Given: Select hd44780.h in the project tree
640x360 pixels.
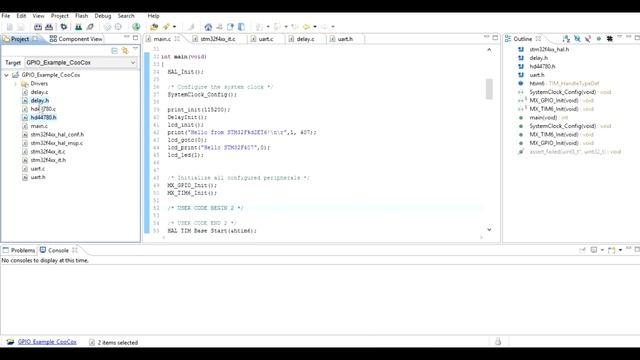Looking at the screenshot, I should click(x=43, y=118).
